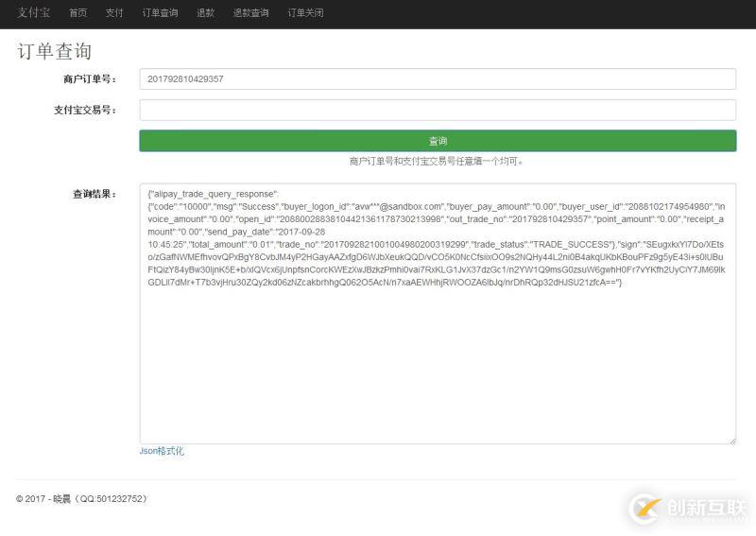This screenshot has width=756, height=536.
Task: Grab the textarea resize handle corner
Action: [x=732, y=441]
